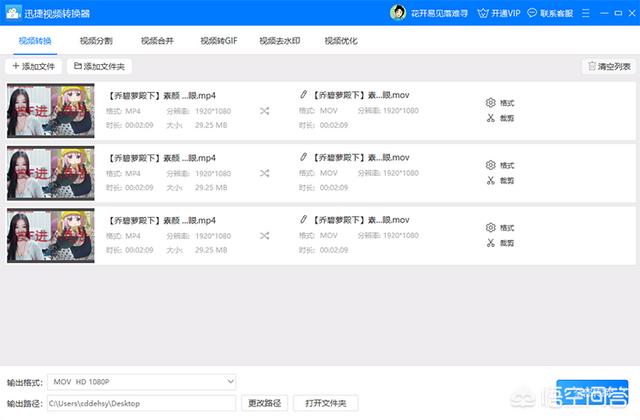Open the second video's thumbnail
The image size is (640, 420).
(51, 173)
